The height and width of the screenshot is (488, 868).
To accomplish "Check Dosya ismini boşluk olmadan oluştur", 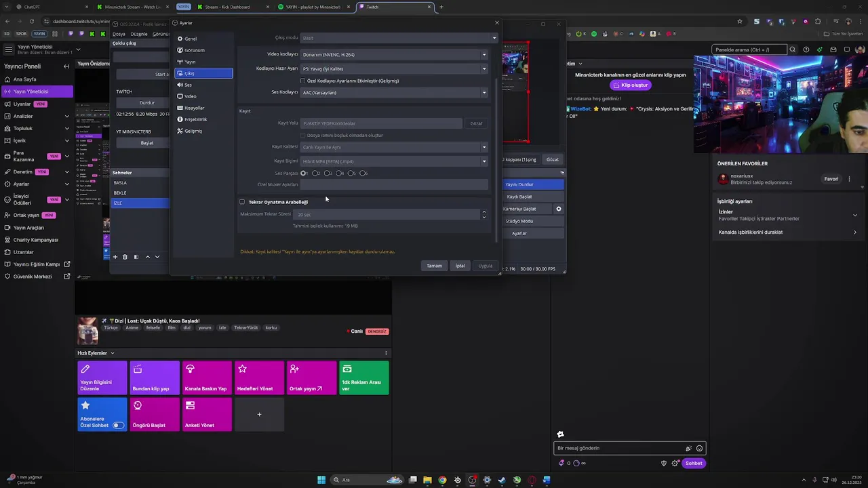I will 303,135.
